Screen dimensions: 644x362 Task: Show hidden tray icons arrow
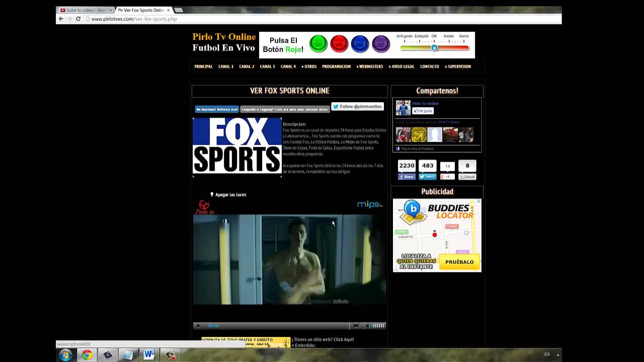[558, 354]
